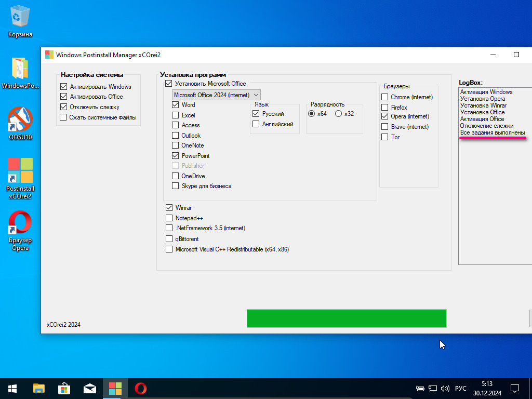Viewport: 532px width, 399px height.
Task: Select the x32 bitness radio button
Action: [x=339, y=114]
